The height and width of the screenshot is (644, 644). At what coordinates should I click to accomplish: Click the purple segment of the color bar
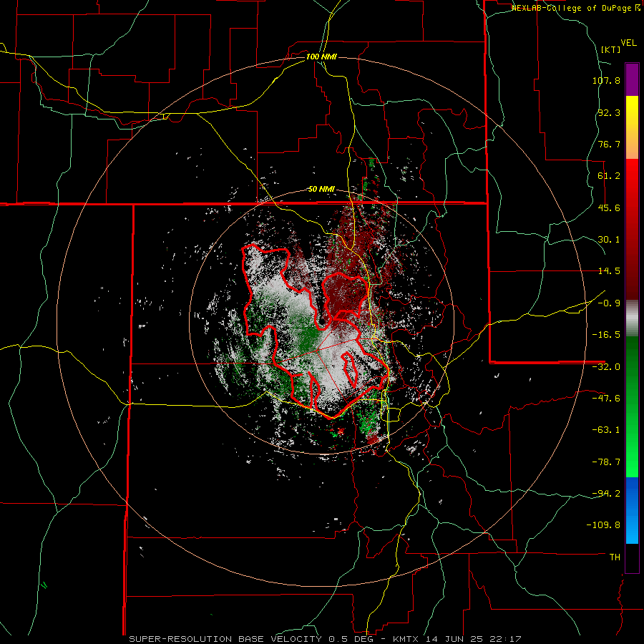pyautogui.click(x=632, y=79)
